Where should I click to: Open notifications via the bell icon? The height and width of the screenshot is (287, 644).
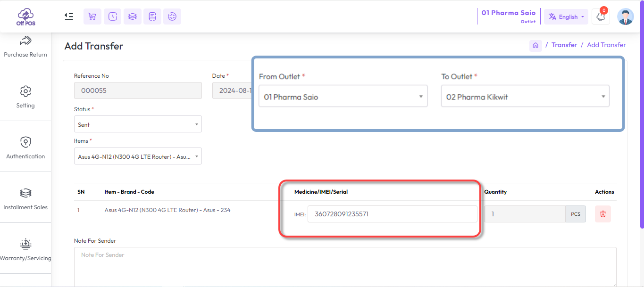tap(600, 16)
